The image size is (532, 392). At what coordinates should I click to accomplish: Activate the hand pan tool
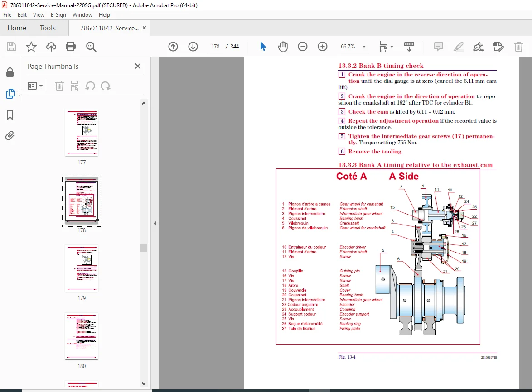(283, 47)
